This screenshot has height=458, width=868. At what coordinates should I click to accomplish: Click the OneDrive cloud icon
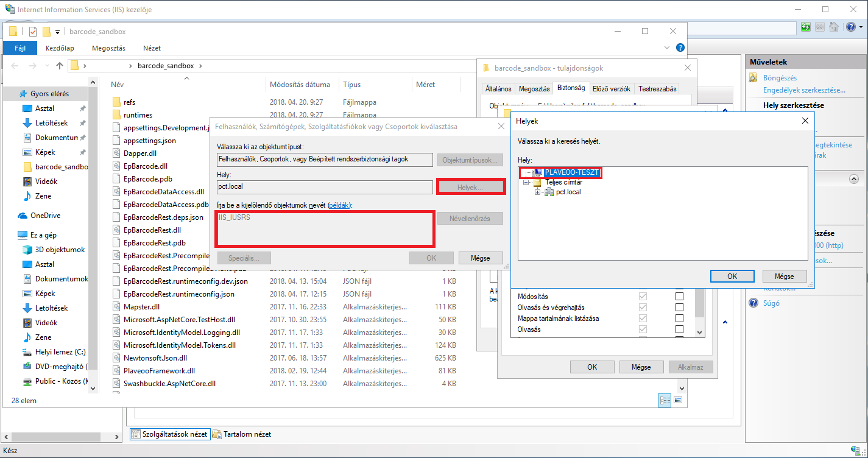(x=23, y=216)
